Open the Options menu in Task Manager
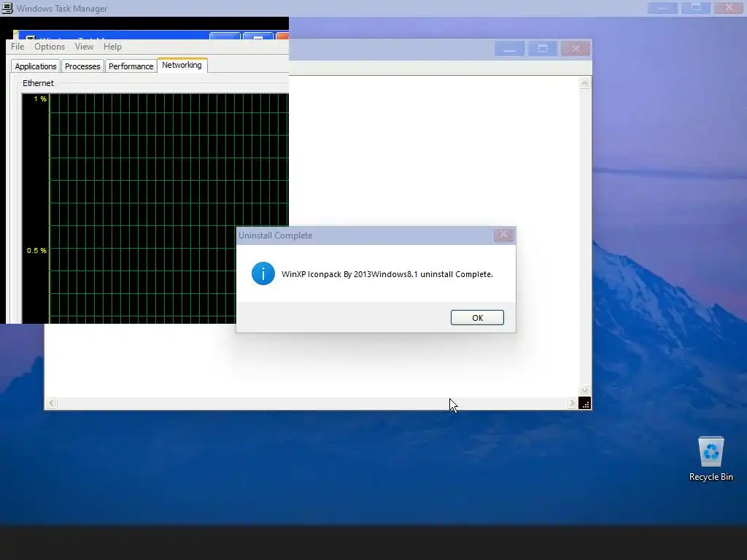Viewport: 747px width, 560px height. pyautogui.click(x=50, y=47)
